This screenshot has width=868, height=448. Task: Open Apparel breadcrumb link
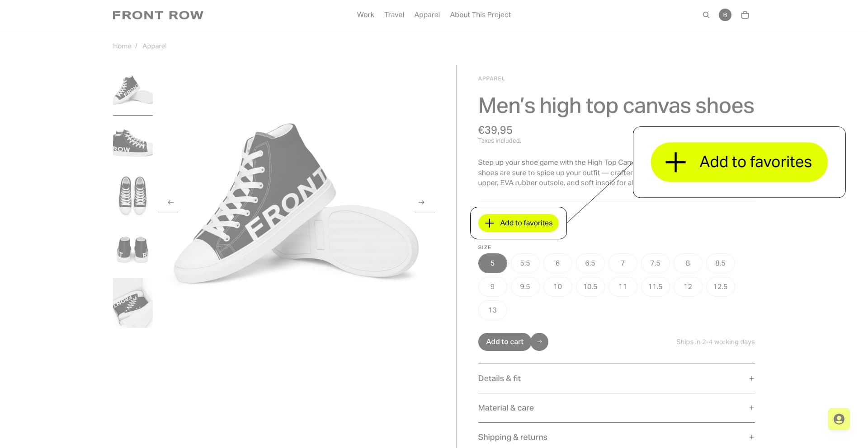pos(154,46)
